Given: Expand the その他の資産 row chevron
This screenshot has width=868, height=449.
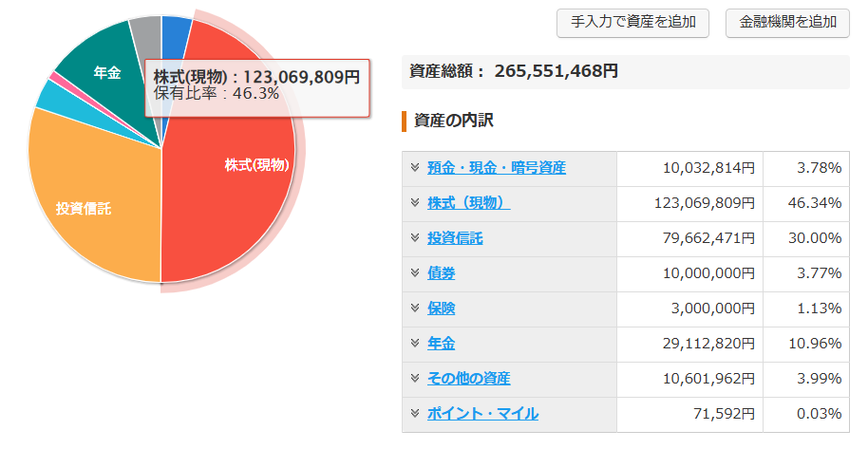Looking at the screenshot, I should coord(415,379).
